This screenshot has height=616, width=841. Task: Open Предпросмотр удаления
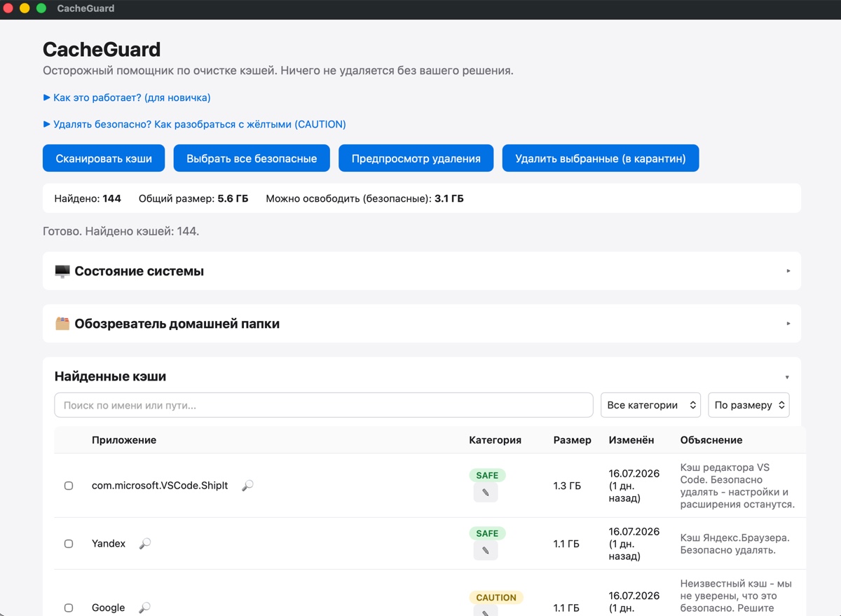[416, 158]
